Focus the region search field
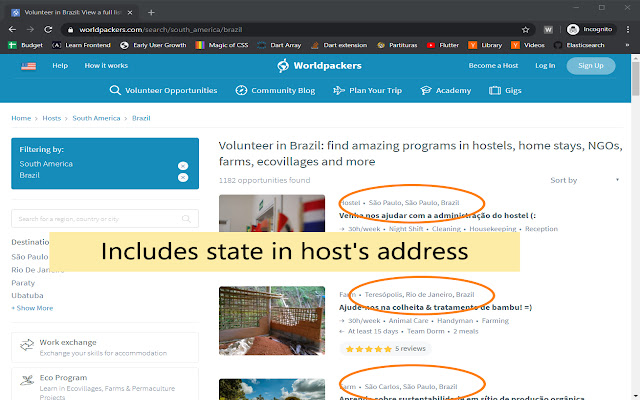Viewport: 640px width, 400px height. (x=105, y=219)
